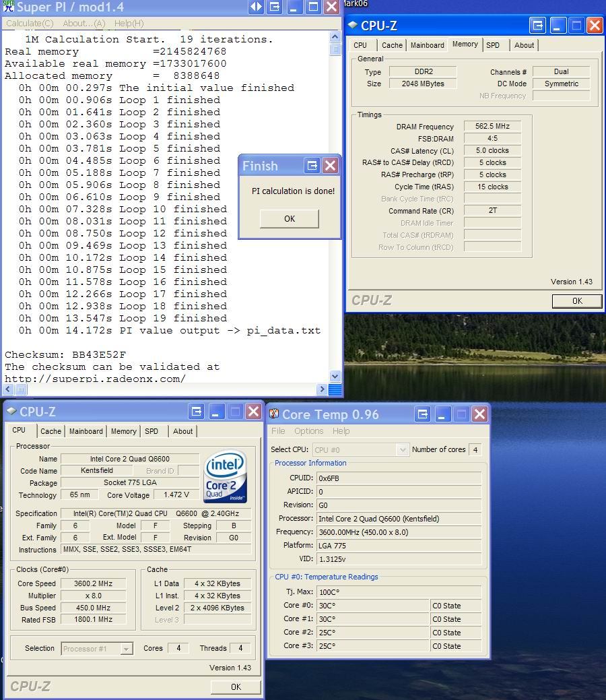Click the extra title button in Core Temp window
Viewport: 606px width, 700px height.
click(x=422, y=414)
